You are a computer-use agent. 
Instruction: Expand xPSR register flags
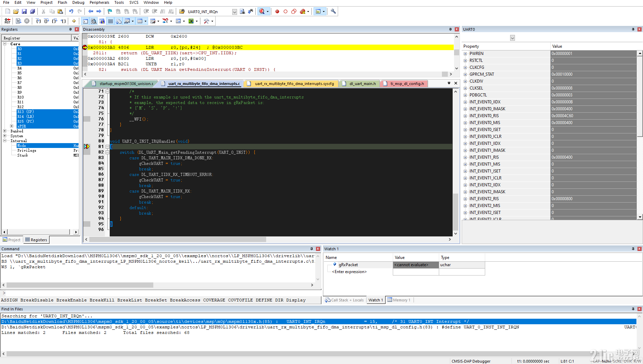pos(12,126)
